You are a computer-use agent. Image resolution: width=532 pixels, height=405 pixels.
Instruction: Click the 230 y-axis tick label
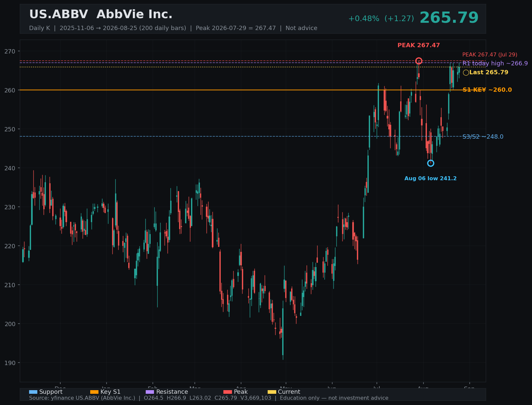coord(10,207)
